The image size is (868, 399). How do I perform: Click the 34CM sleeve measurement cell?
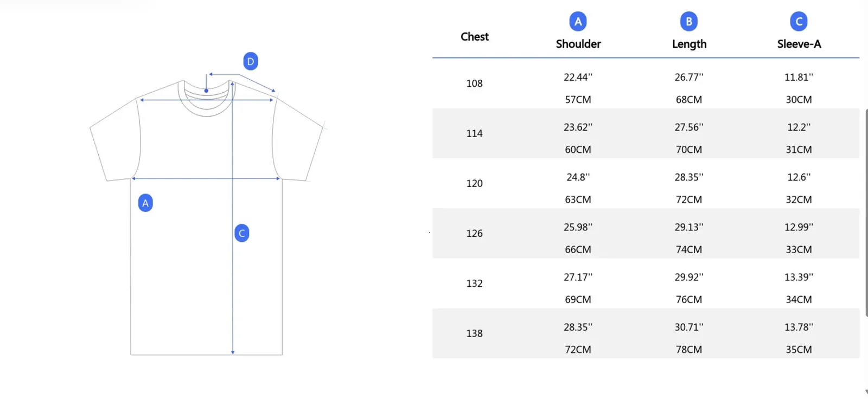point(799,300)
